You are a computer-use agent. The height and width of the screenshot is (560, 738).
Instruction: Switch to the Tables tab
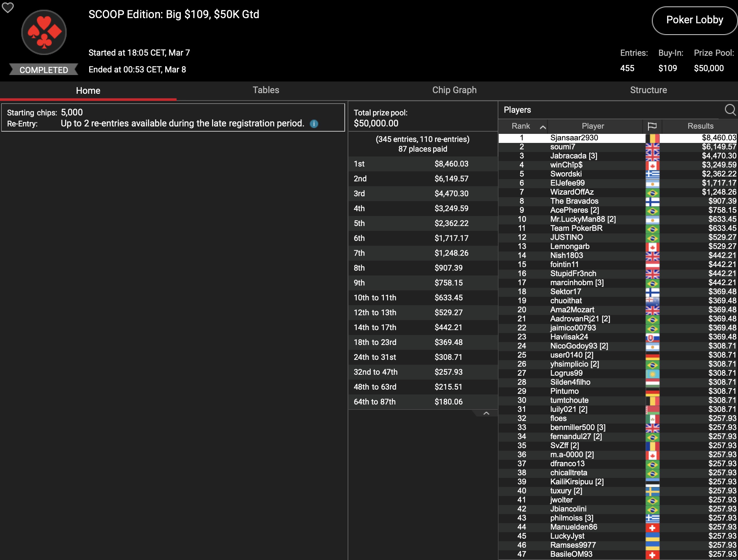coord(266,90)
